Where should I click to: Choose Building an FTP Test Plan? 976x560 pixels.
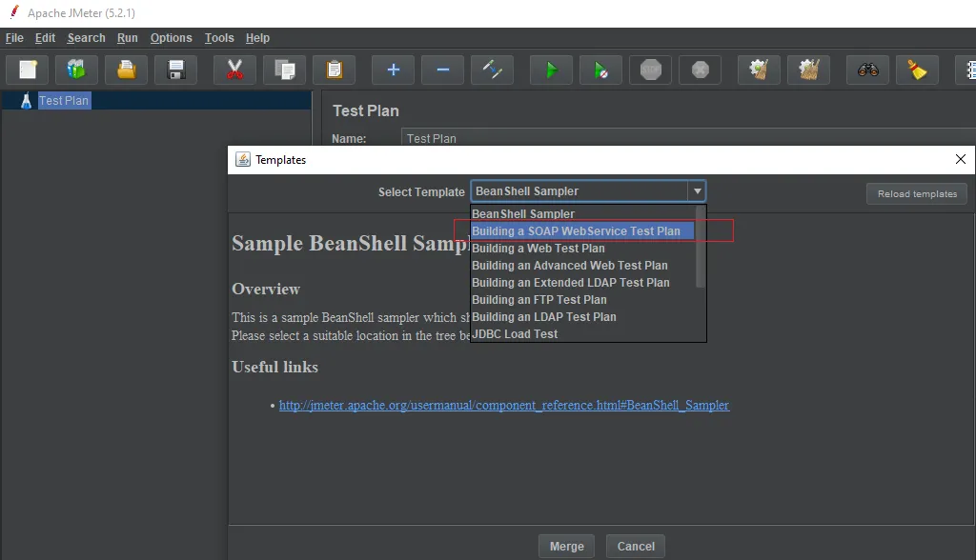pos(582,299)
